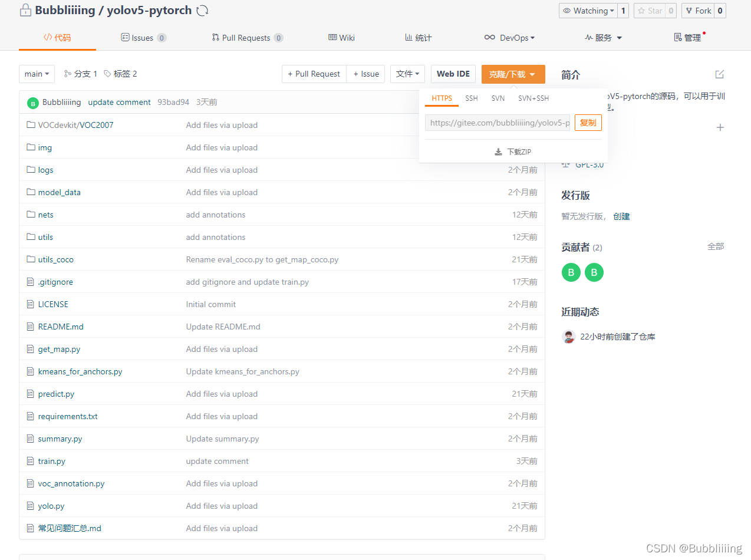Click the tag count 标签 2
This screenshot has height=560, width=751.
(x=120, y=74)
